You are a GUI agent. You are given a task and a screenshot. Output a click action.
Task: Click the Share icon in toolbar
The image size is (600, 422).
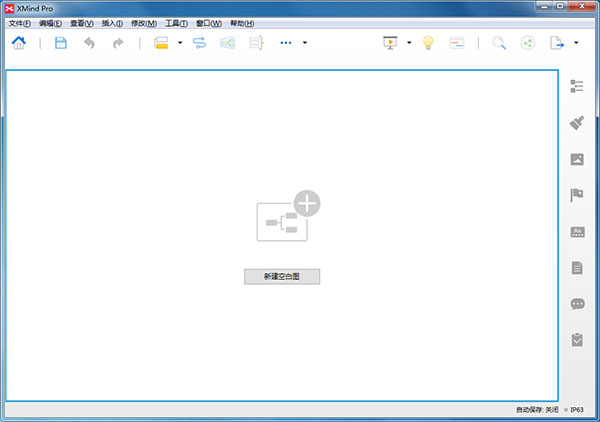[x=528, y=43]
